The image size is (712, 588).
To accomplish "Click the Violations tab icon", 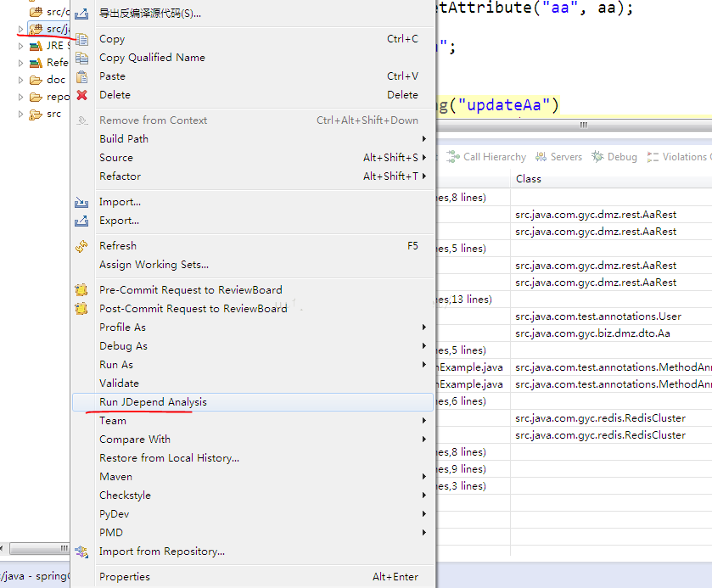I will (x=653, y=157).
